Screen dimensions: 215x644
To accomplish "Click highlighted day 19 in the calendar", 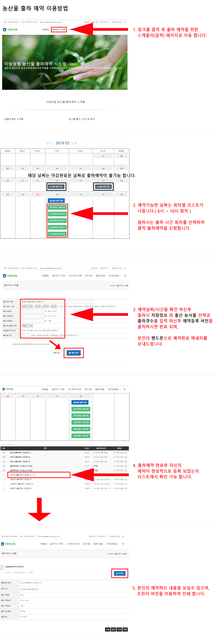I will (38, 194).
